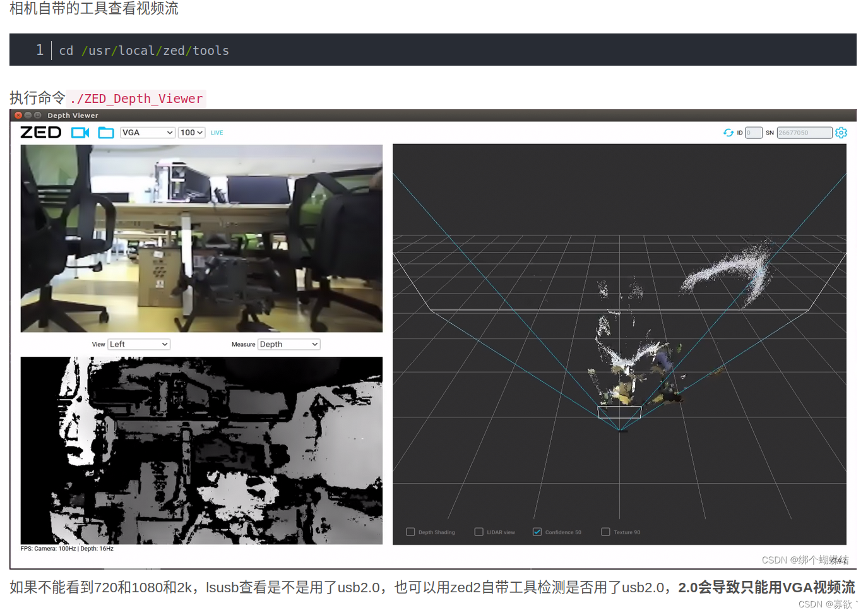
Task: Open the Measure Depth dropdown
Action: 288,344
